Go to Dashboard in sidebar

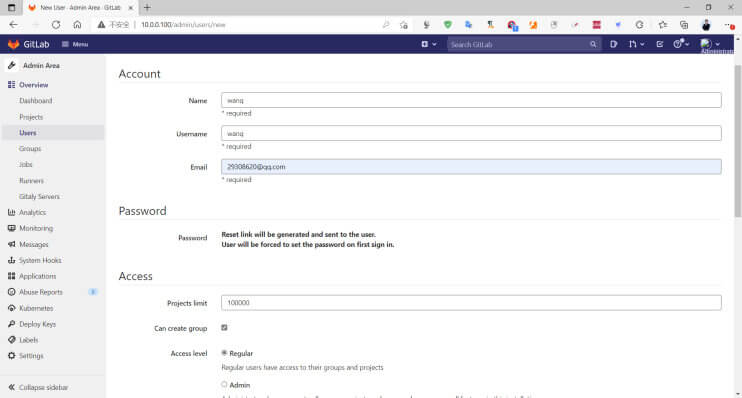(x=35, y=101)
